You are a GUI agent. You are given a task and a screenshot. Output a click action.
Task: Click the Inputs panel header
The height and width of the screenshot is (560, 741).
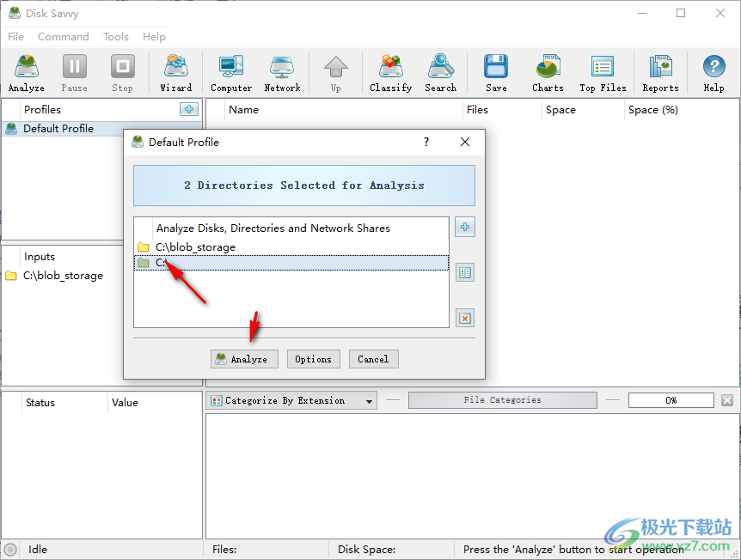tap(40, 257)
